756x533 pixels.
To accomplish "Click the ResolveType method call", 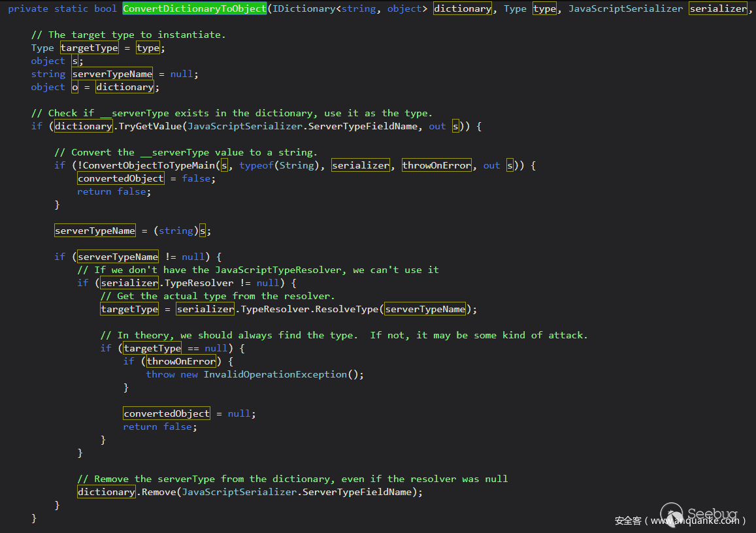I will (347, 309).
